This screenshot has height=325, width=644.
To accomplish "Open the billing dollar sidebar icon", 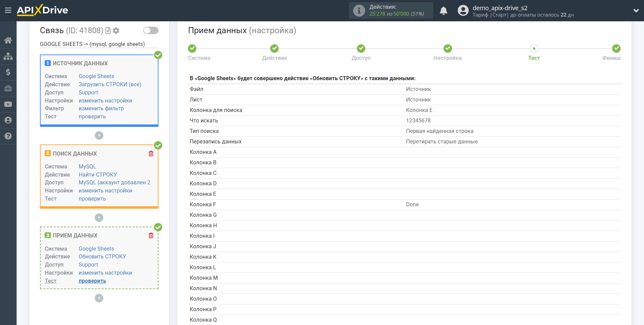I will [8, 72].
